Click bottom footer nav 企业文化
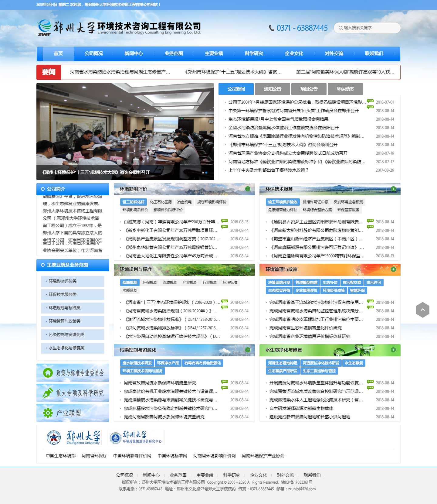 [x=259, y=475]
